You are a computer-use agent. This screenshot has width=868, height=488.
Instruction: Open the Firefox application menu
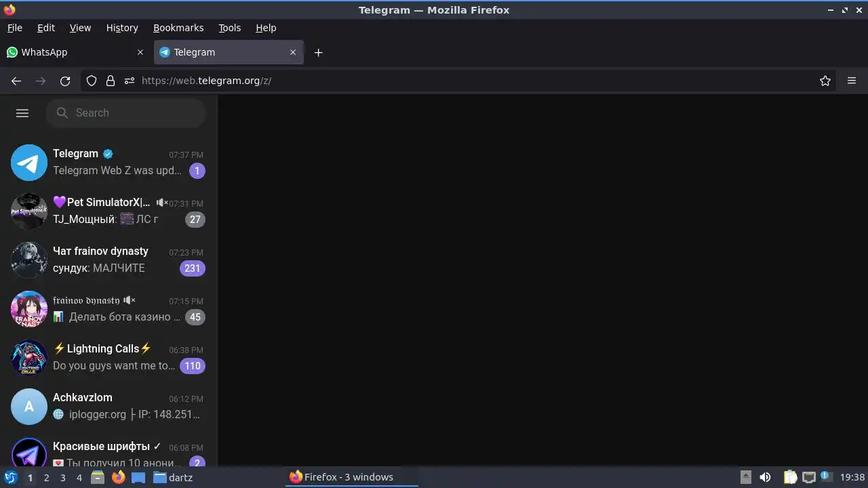point(852,81)
